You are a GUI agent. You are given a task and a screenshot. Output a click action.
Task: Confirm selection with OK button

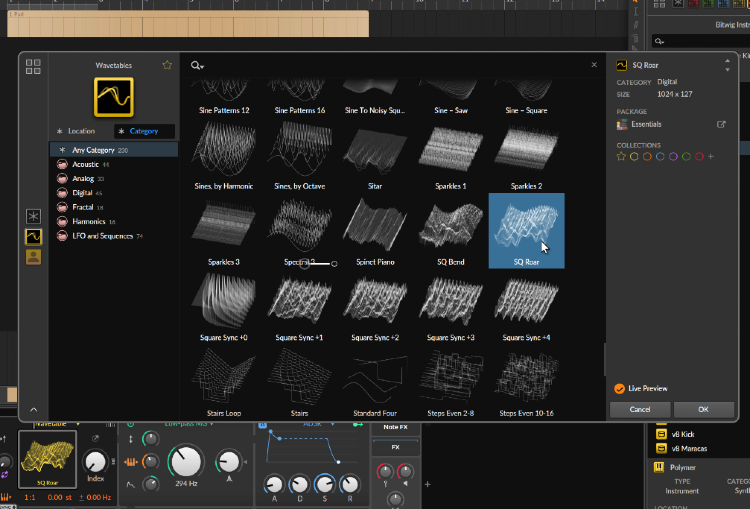704,409
